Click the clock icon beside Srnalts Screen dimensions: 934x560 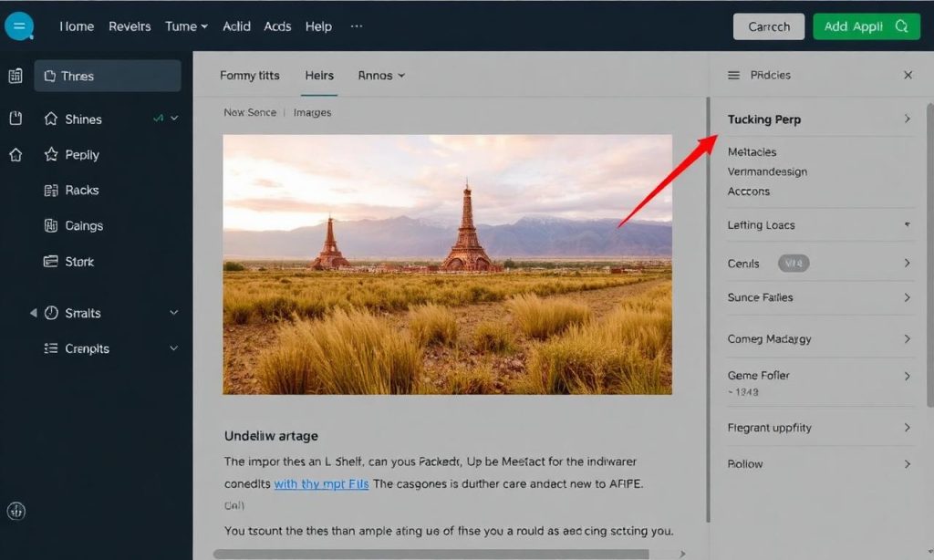(x=51, y=313)
